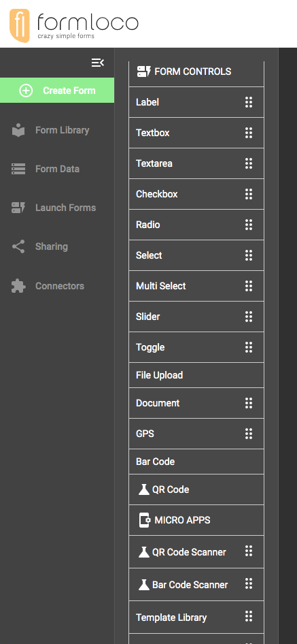Select the Toggle form control

click(196, 347)
